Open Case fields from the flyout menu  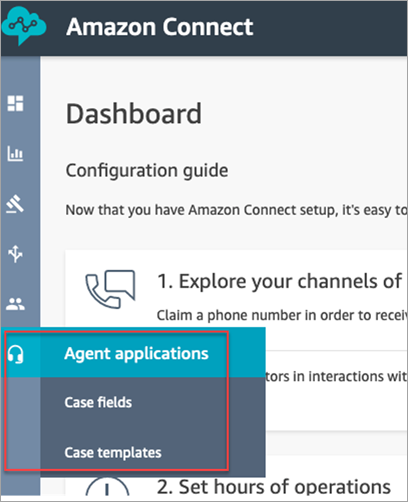pyautogui.click(x=98, y=402)
